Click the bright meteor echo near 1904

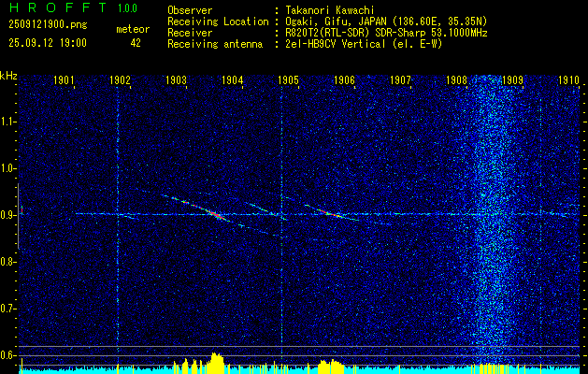(215, 214)
